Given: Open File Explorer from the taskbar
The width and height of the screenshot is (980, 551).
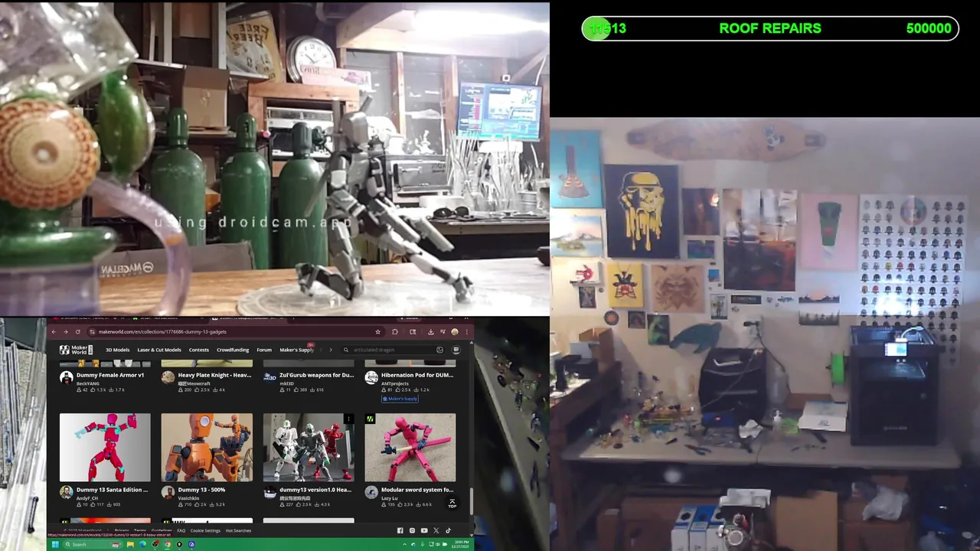Looking at the screenshot, I should pos(130,544).
